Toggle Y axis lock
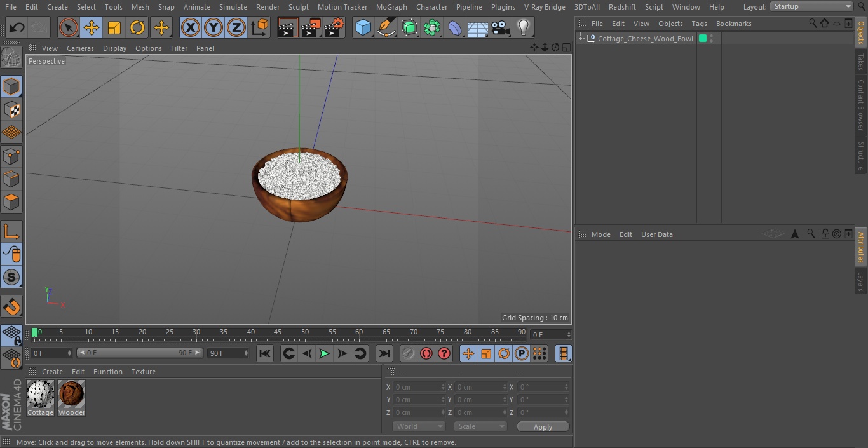 pos(214,27)
